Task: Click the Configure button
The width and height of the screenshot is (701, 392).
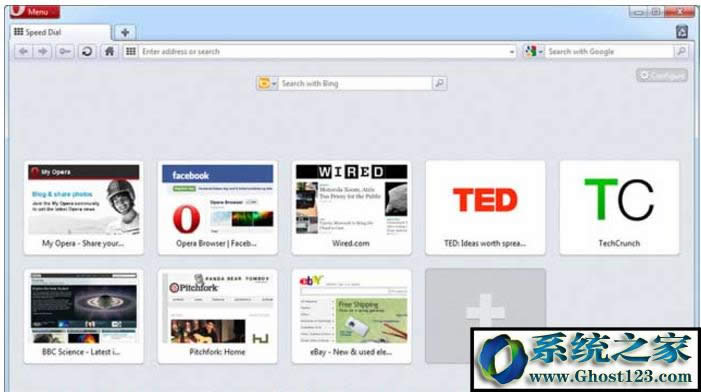Action: click(662, 76)
